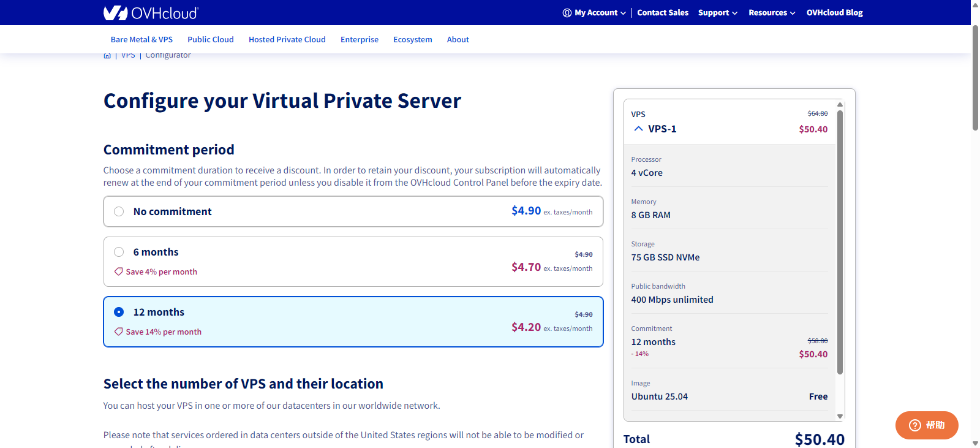Click the My Account user icon
This screenshot has height=448, width=980.
click(567, 13)
